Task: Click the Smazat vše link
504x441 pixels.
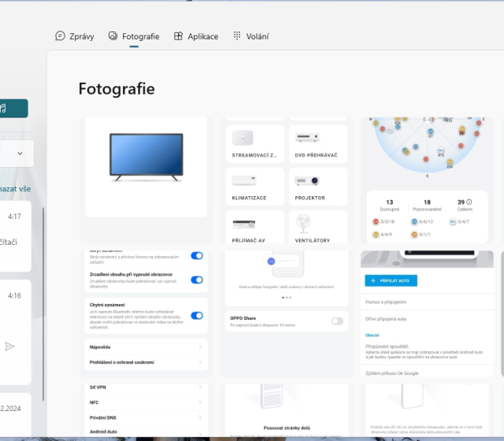Action: (x=16, y=189)
